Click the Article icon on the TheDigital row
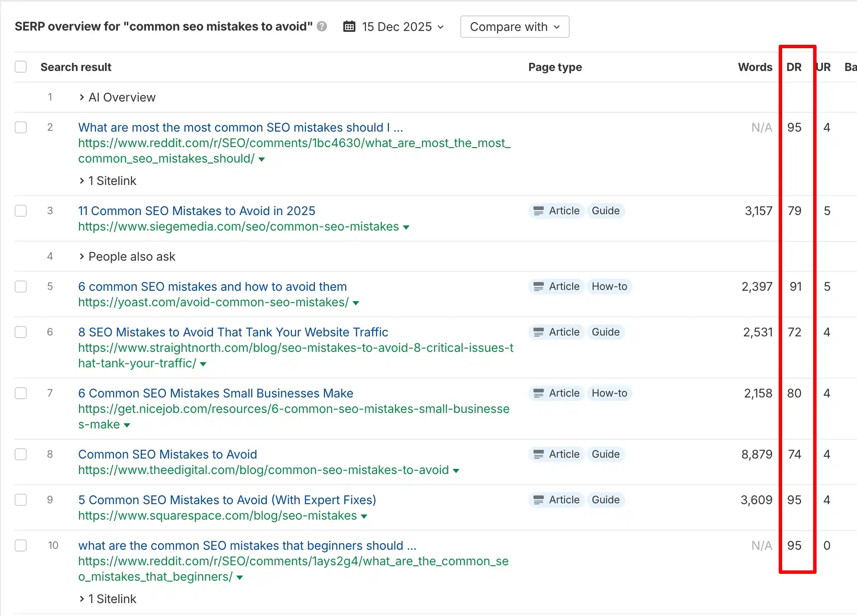857x616 pixels. pos(539,454)
